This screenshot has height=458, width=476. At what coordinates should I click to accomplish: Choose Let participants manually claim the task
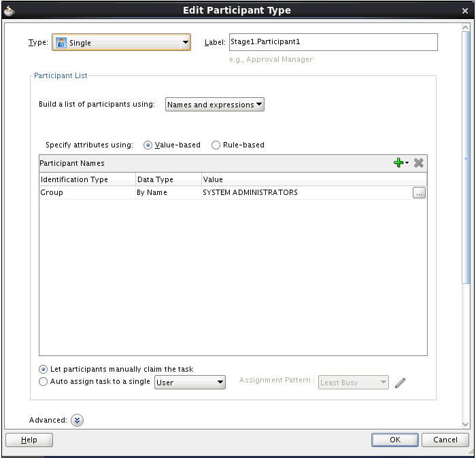point(43,369)
